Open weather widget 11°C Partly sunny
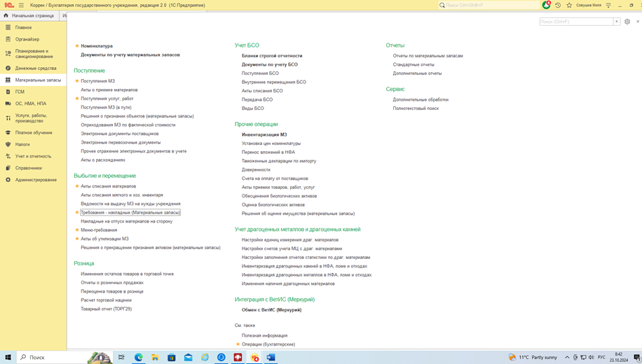Screen dimensions: 642x364 click(x=533, y=358)
